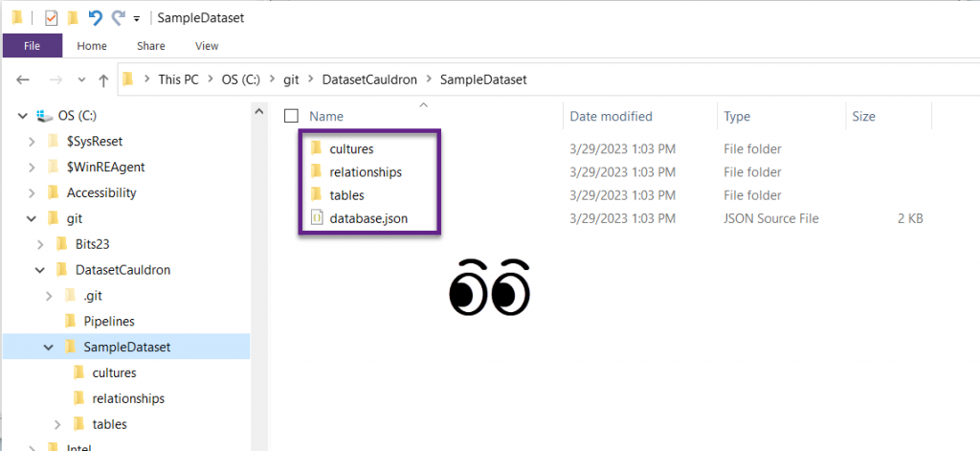Expand the Accessibility tree node
The image size is (980, 451).
pyautogui.click(x=32, y=192)
